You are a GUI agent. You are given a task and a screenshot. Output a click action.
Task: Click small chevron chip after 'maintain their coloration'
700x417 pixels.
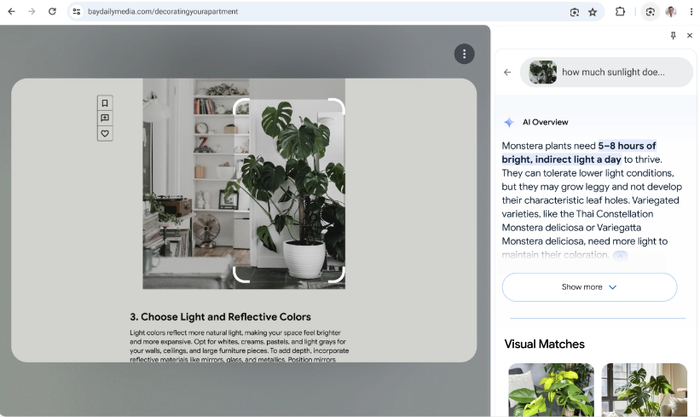click(620, 256)
